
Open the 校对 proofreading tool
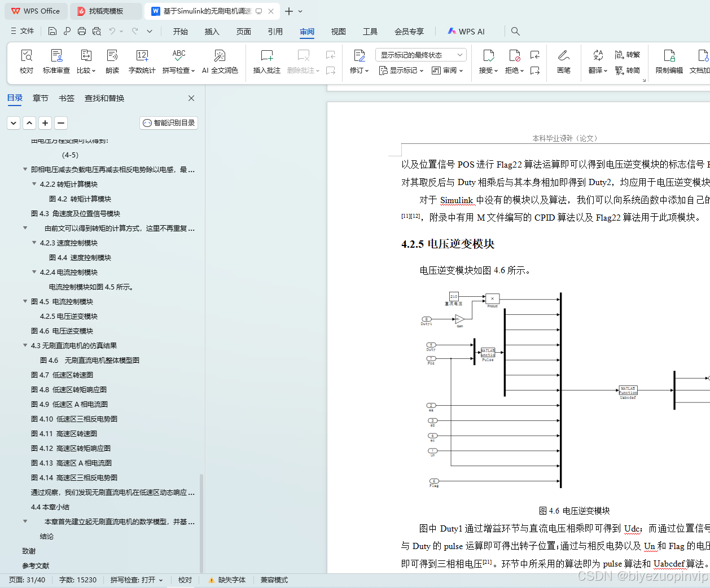tap(27, 62)
